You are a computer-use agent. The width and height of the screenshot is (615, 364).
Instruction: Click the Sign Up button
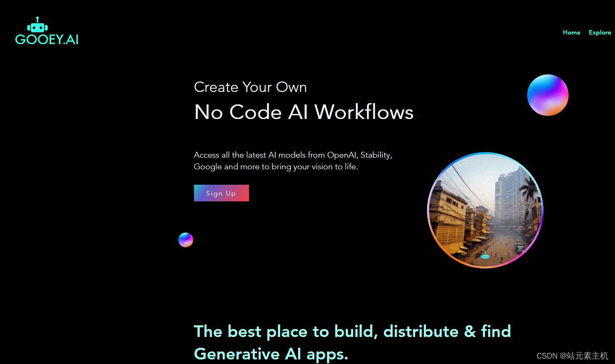click(x=221, y=193)
